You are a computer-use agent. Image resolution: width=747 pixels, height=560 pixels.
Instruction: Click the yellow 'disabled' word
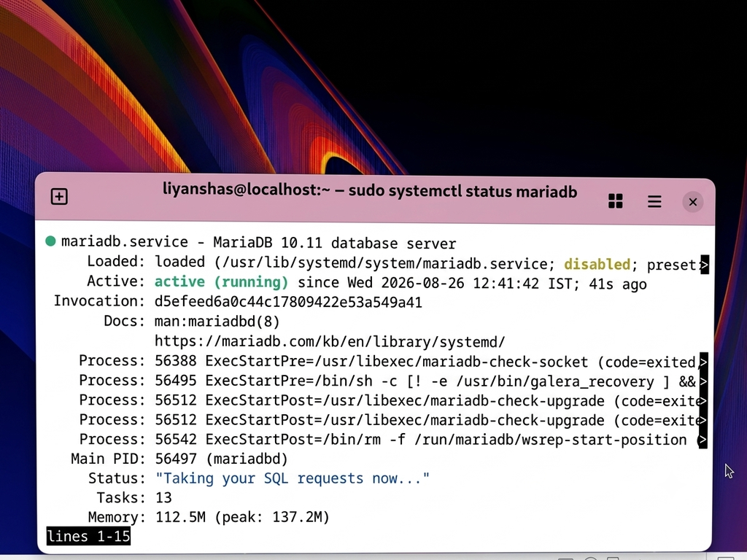(x=597, y=264)
